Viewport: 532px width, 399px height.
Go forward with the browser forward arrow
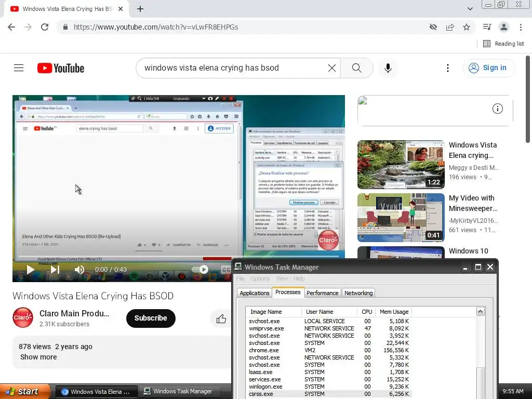[x=28, y=27]
